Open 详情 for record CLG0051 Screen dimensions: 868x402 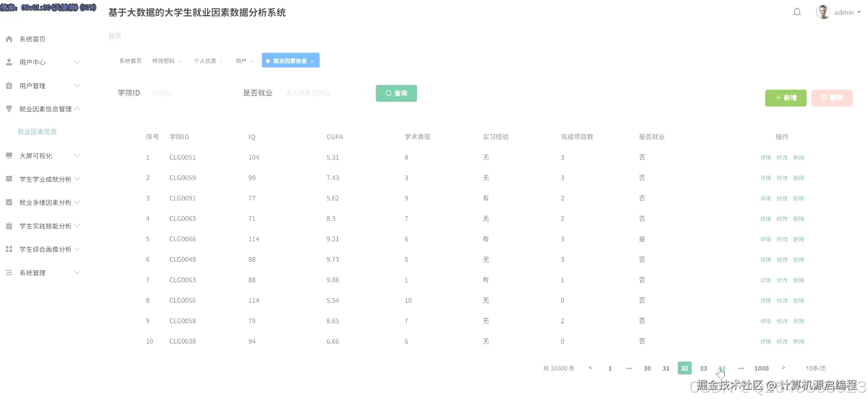765,157
